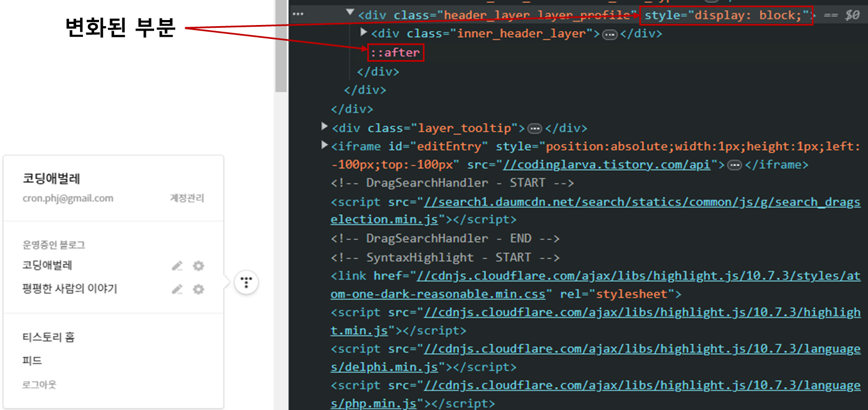
Task: Click the pencil icon beside 코딩애벌레 blog
Action: 177,266
